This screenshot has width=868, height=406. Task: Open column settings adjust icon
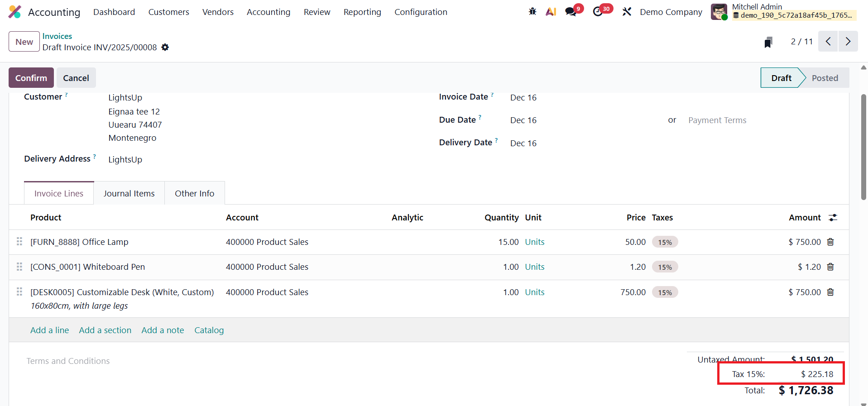[833, 218]
